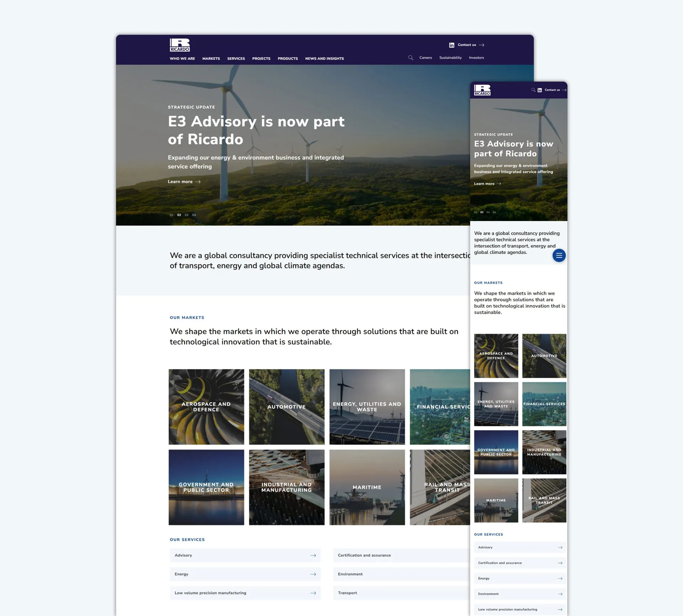Open the desktop header LinkedIn icon

[451, 45]
